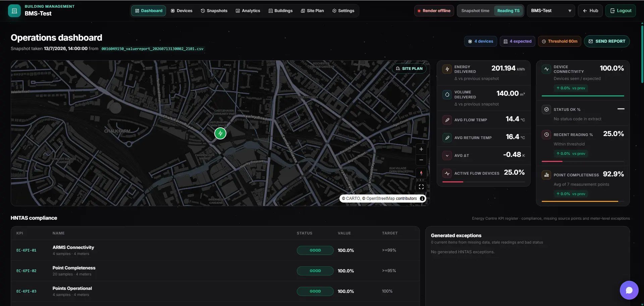Click the Point Completeness progress bar
The width and height of the screenshot is (644, 306).
click(583, 201)
